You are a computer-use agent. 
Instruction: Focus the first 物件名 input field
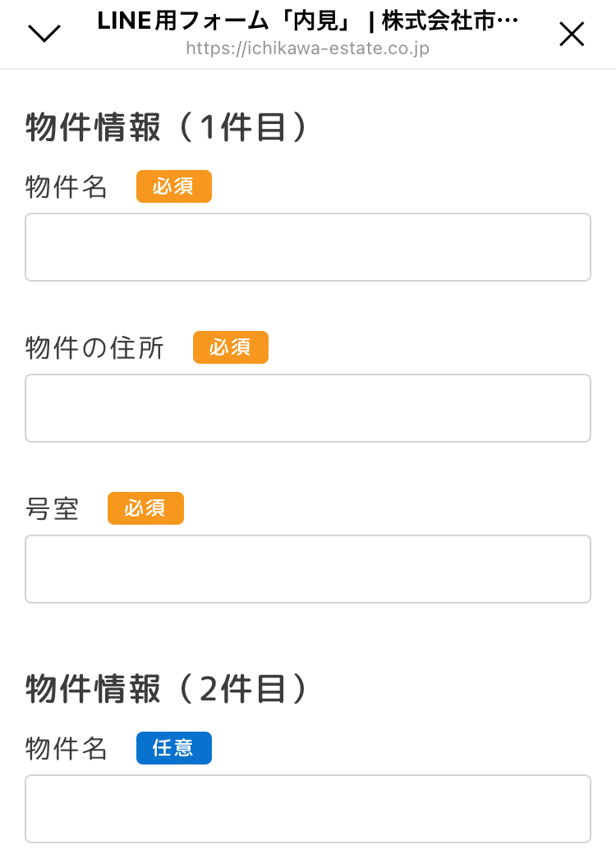pyautogui.click(x=308, y=247)
